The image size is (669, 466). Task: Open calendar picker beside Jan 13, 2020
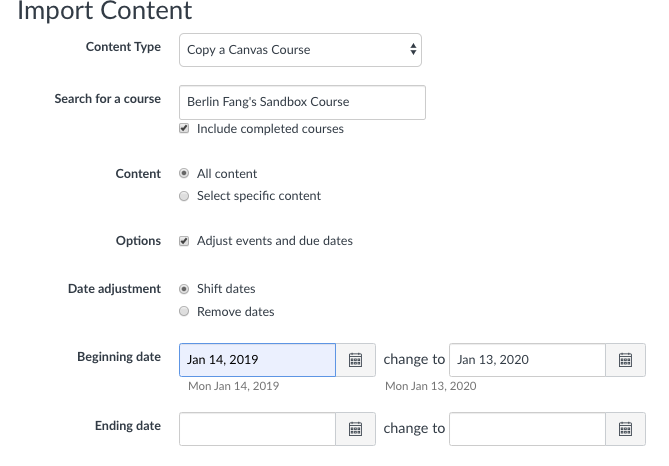click(x=625, y=360)
